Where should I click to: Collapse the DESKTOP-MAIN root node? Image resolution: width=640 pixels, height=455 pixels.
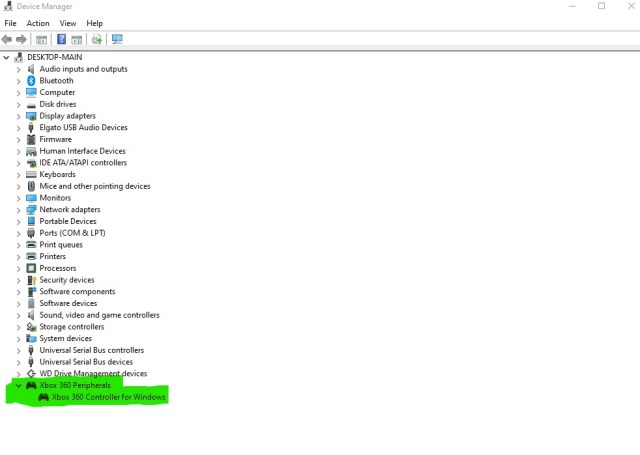(x=7, y=58)
